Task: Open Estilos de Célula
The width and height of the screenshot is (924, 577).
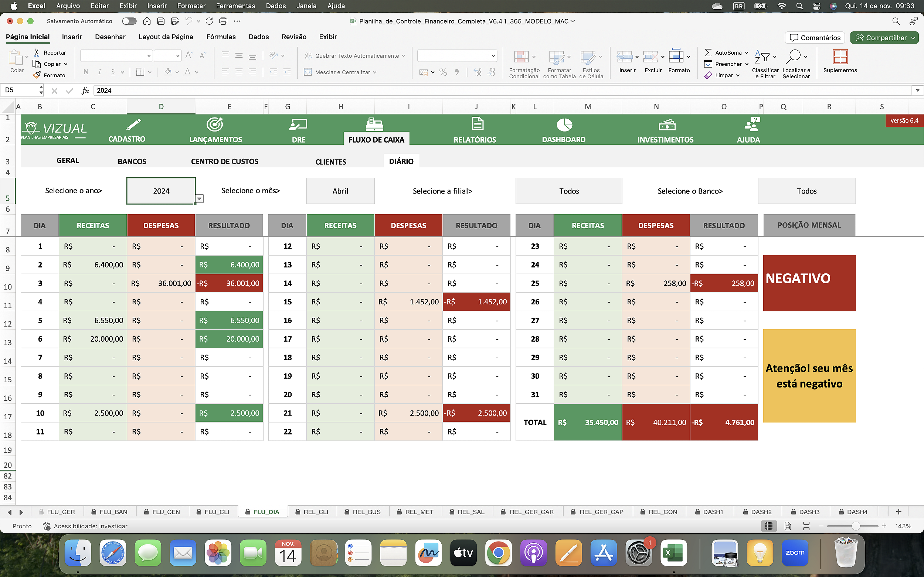Action: click(591, 64)
